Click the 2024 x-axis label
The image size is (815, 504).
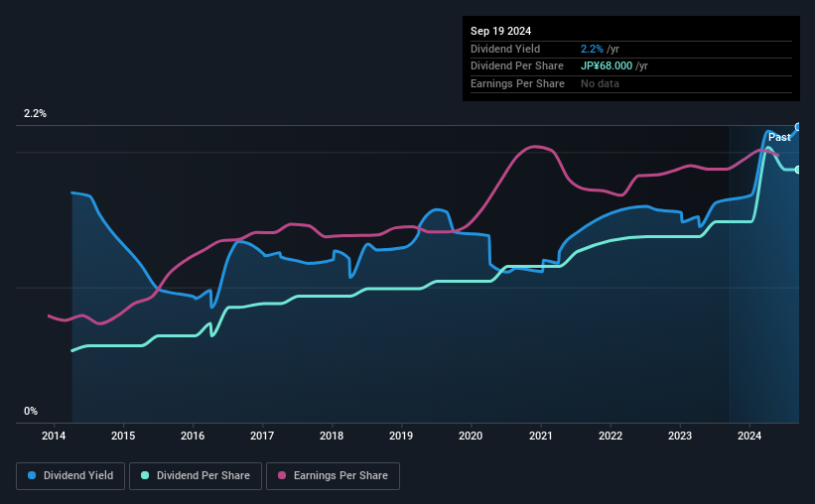[x=749, y=436]
